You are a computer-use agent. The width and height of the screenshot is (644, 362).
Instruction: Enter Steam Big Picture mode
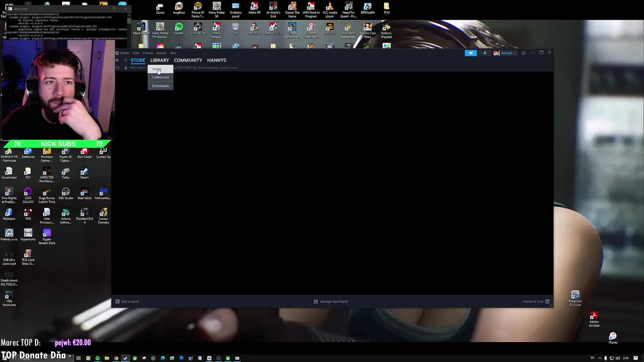(523, 53)
